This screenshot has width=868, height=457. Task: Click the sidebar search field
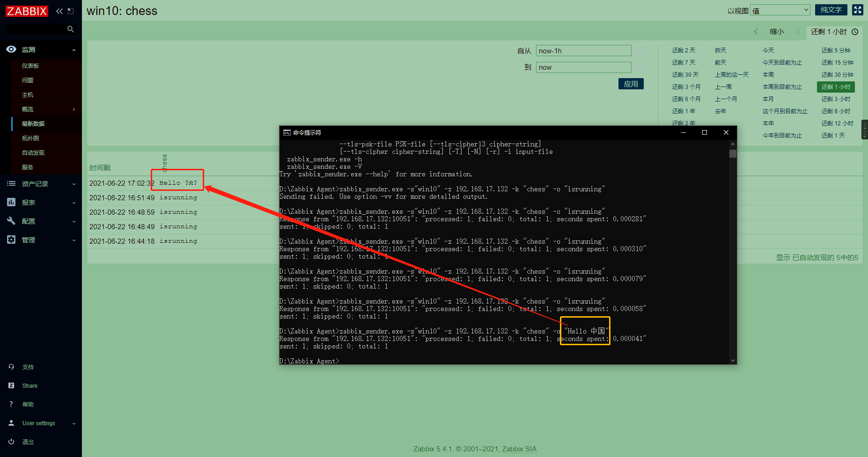click(35, 29)
